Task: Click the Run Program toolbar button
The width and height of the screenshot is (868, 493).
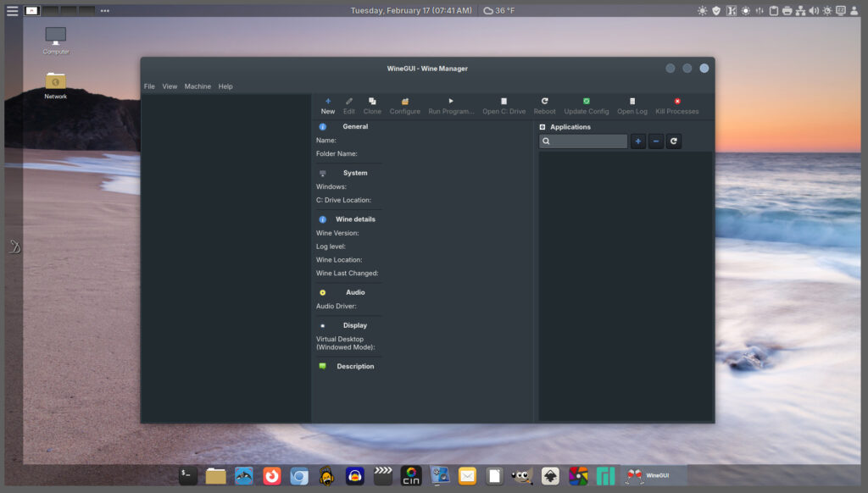Action: click(451, 106)
